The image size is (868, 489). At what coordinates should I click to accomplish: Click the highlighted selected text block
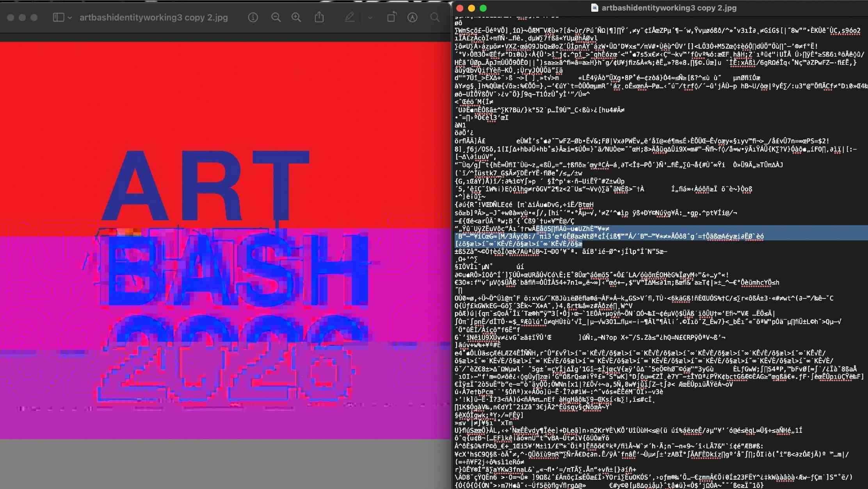tap(609, 236)
